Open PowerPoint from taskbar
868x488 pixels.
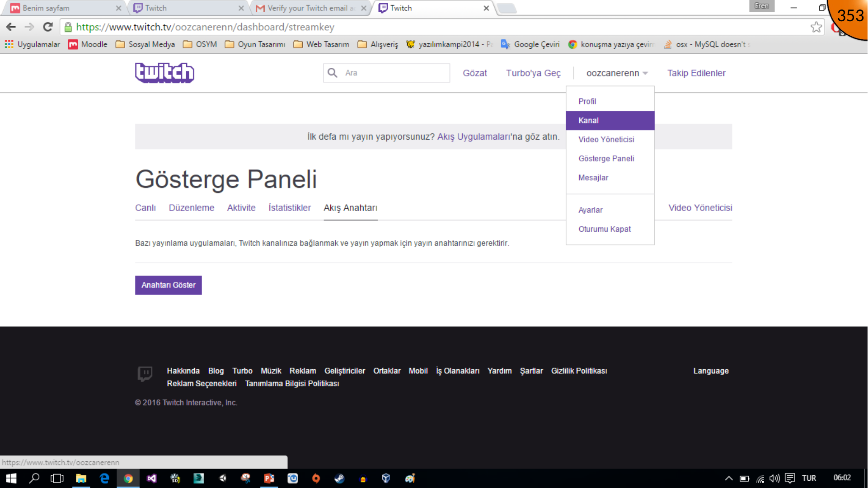coord(269,479)
